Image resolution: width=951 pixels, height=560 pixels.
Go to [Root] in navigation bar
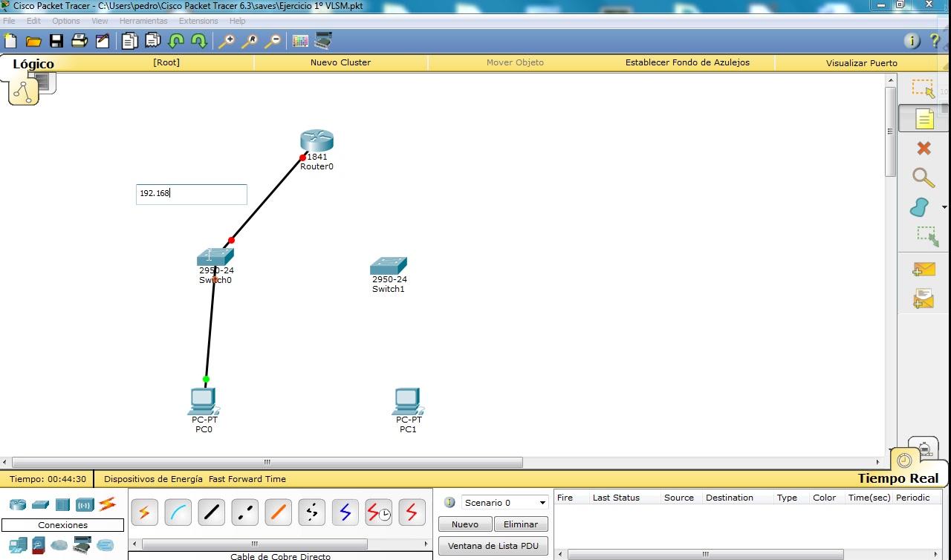pos(166,62)
